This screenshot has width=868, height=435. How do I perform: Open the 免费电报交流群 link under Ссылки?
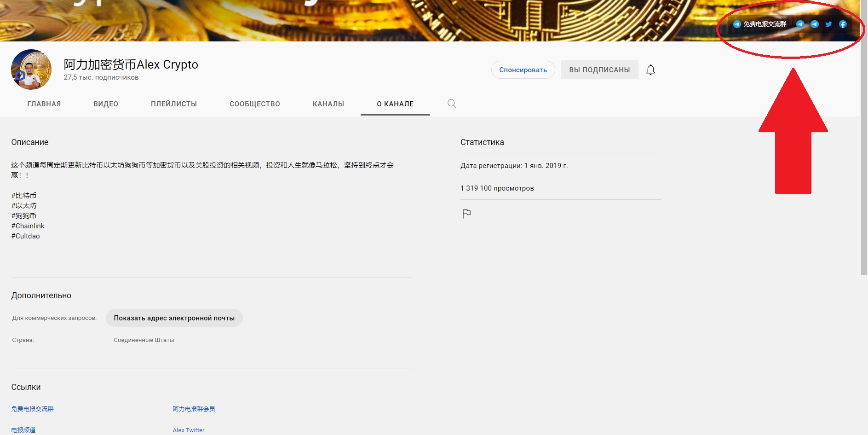click(x=33, y=409)
